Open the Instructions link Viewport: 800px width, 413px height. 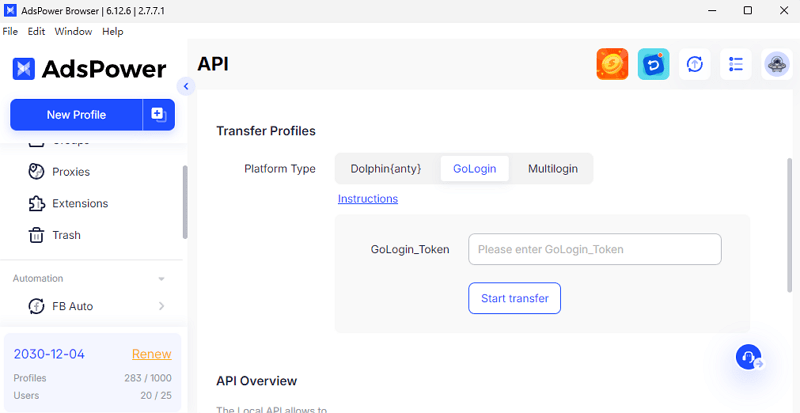click(x=367, y=199)
